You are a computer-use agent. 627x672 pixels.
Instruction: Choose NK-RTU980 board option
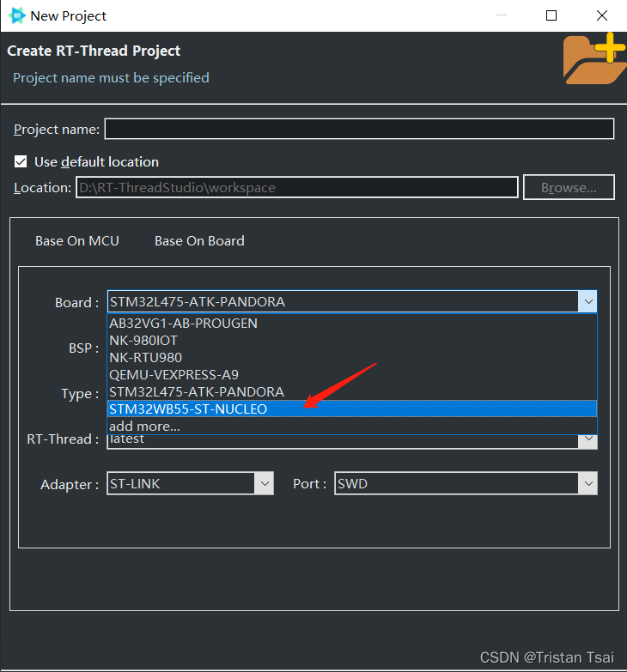351,357
